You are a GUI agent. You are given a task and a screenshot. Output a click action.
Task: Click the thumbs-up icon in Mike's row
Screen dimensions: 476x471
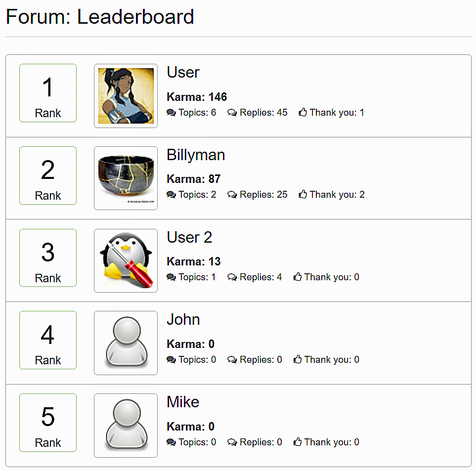click(298, 442)
